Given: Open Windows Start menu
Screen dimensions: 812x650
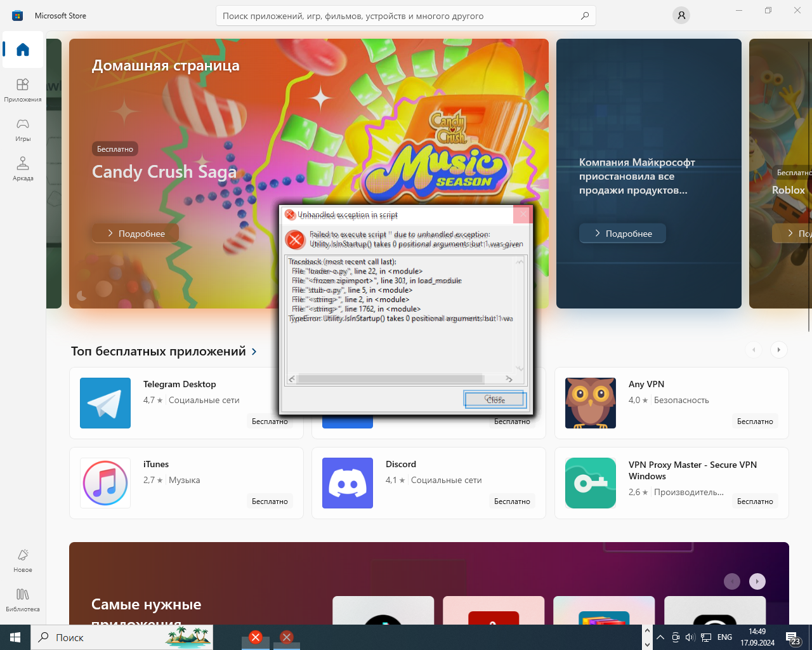Looking at the screenshot, I should click(x=15, y=637).
